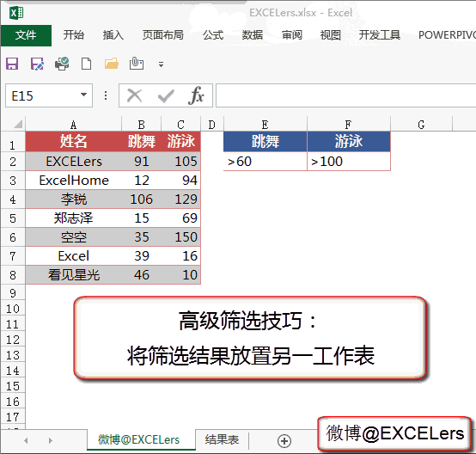The image size is (476, 454).
Task: Click the Save icon in quick access toolbar
Action: [x=12, y=64]
